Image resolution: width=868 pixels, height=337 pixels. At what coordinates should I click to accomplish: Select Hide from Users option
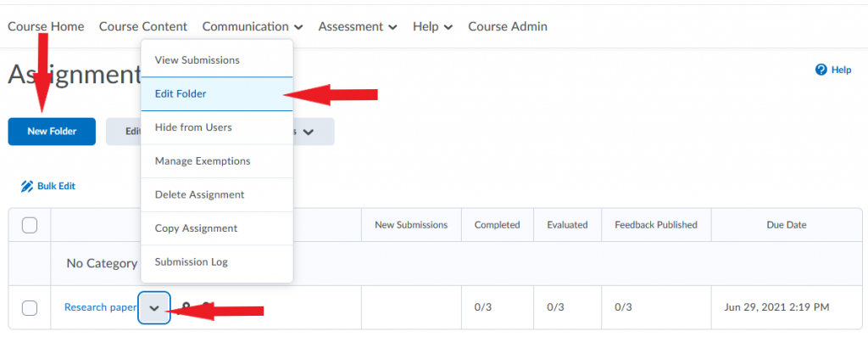(217, 127)
